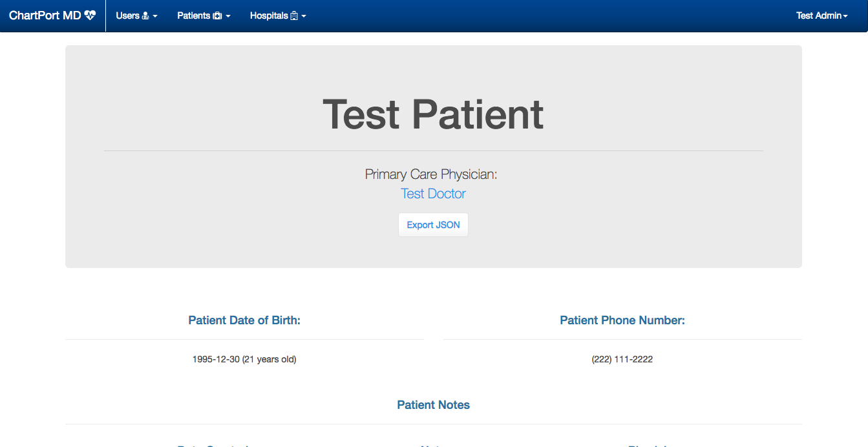Image resolution: width=868 pixels, height=447 pixels.
Task: Open the Test Doctor physician link
Action: (x=433, y=194)
